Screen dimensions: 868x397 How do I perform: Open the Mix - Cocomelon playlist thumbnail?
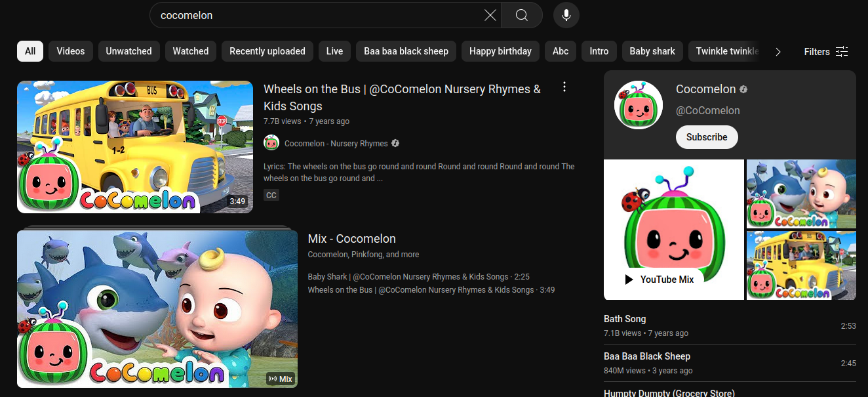click(x=157, y=308)
